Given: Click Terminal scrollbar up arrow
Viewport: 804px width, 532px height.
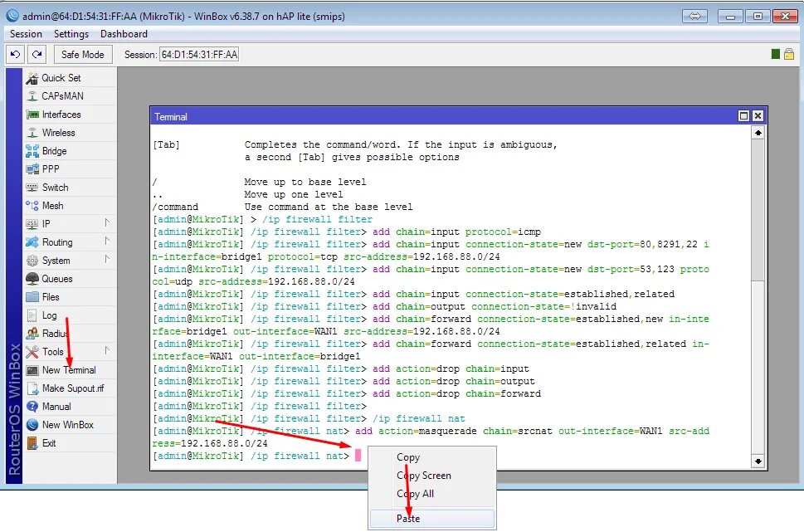Looking at the screenshot, I should click(758, 133).
